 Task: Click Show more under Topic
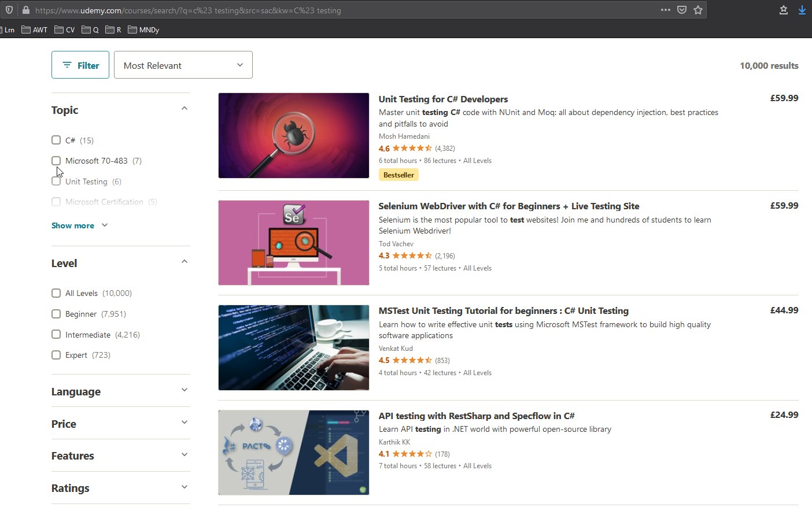(x=80, y=225)
